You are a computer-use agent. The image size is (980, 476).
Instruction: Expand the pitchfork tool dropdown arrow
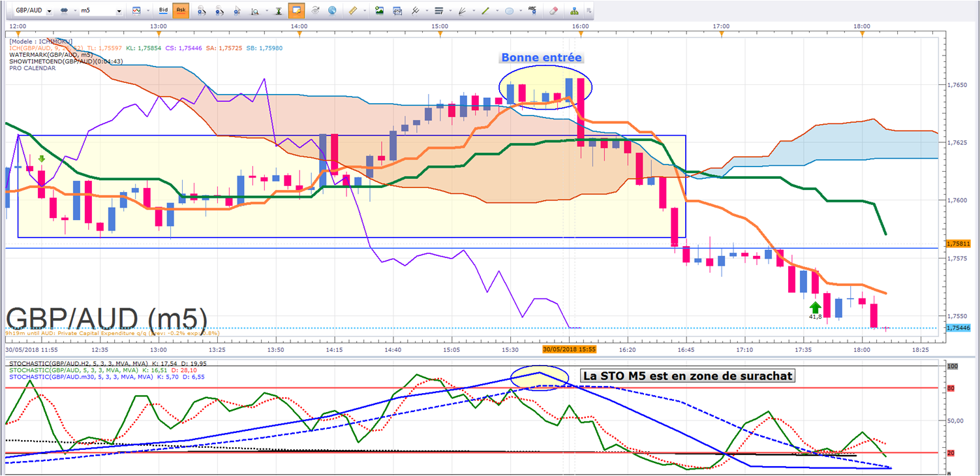[x=427, y=11]
